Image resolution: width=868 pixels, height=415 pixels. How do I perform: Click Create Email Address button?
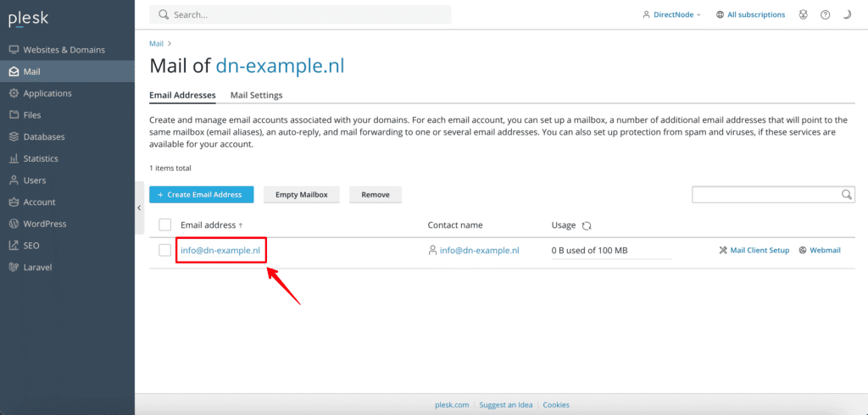pyautogui.click(x=201, y=195)
